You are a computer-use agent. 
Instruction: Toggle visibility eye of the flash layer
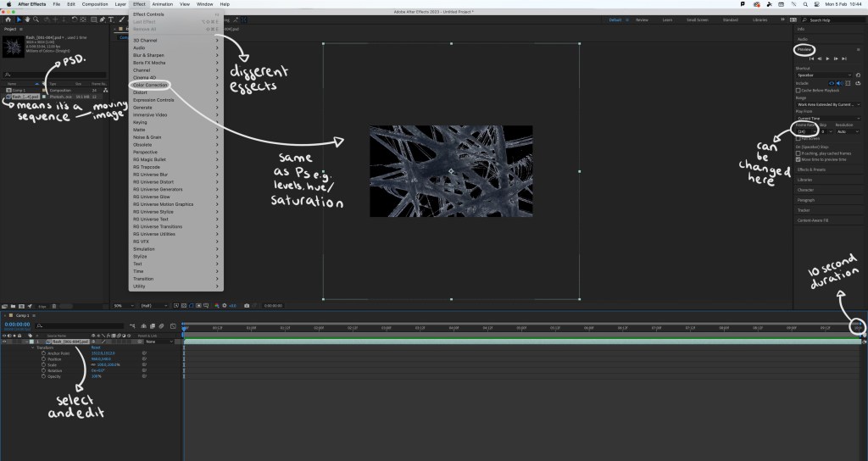(x=4, y=342)
